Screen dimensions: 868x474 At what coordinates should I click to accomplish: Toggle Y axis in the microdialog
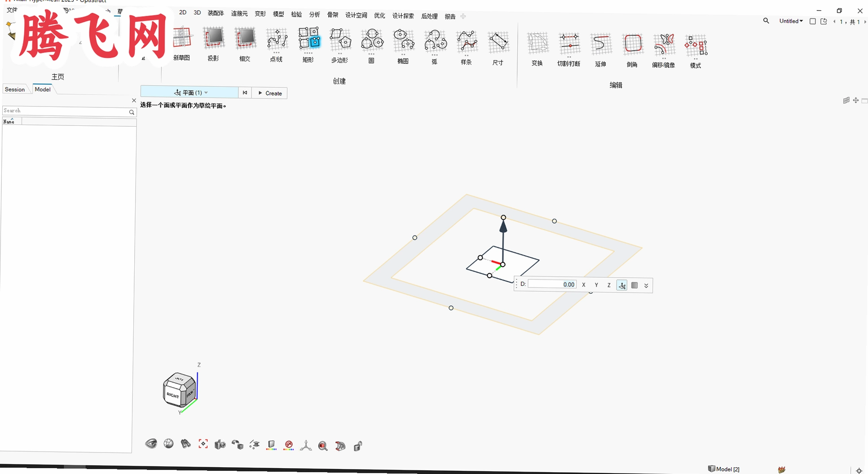tap(596, 285)
